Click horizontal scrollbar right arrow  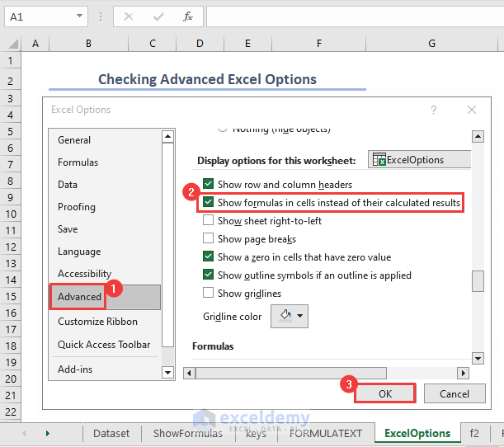click(463, 373)
